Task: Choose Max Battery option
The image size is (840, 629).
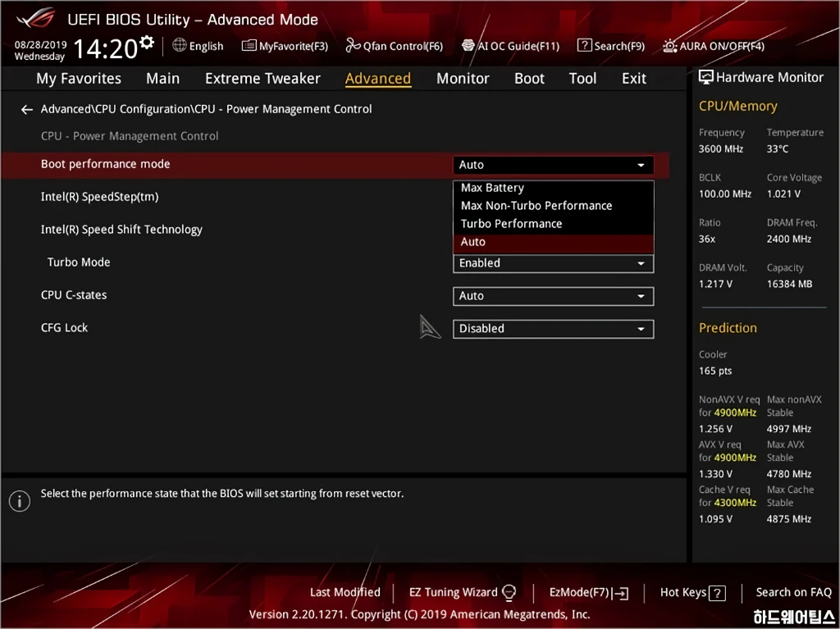Action: [x=553, y=188]
